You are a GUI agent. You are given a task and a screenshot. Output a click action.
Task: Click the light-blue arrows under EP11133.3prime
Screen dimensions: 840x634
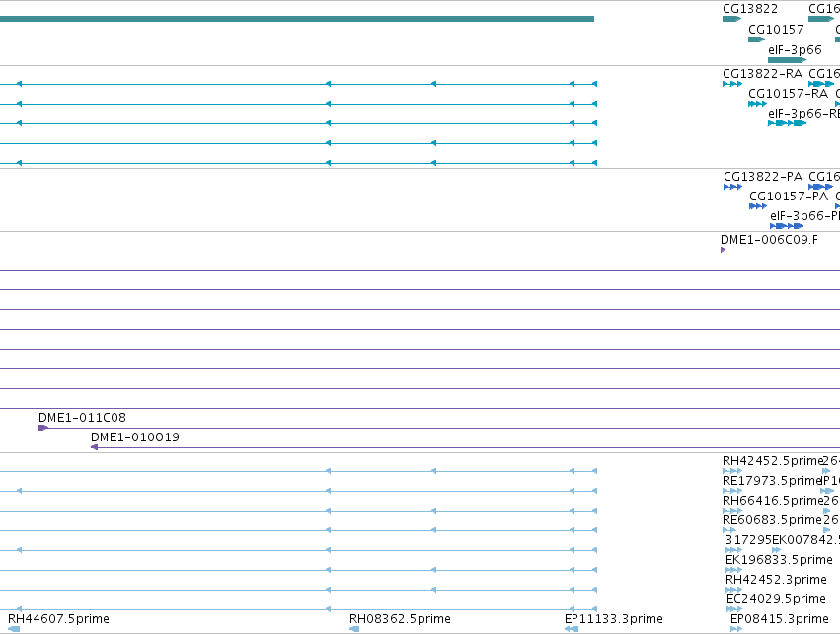572,629
